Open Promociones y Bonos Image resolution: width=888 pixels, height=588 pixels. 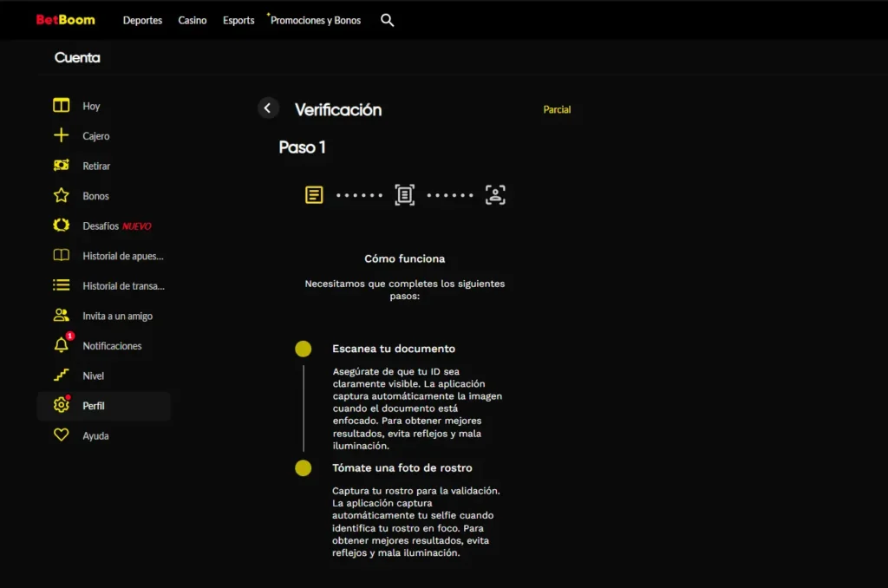[316, 21]
